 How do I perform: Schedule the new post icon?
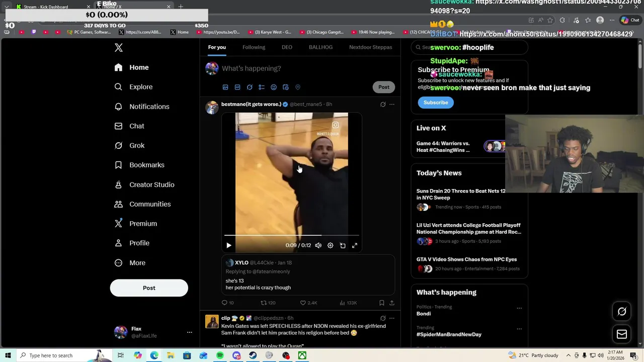(286, 87)
